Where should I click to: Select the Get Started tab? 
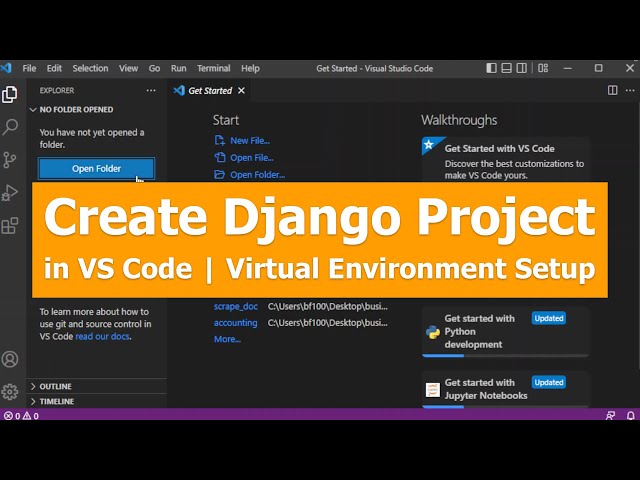click(210, 91)
